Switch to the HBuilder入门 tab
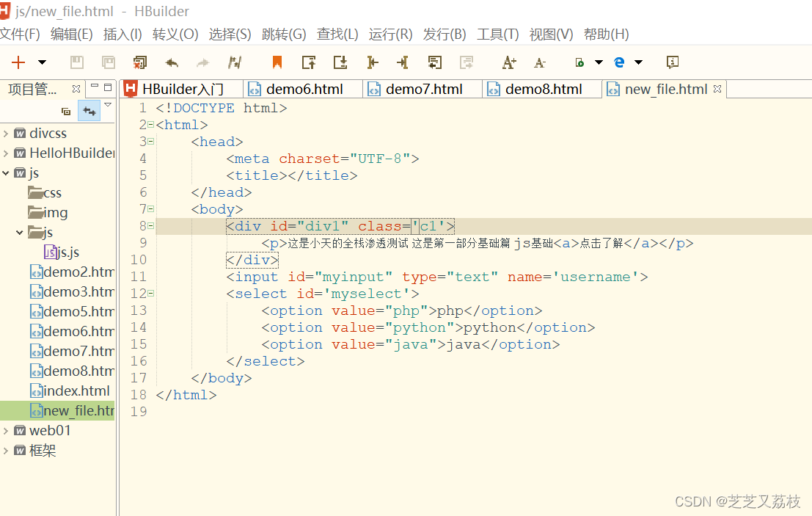 click(182, 89)
